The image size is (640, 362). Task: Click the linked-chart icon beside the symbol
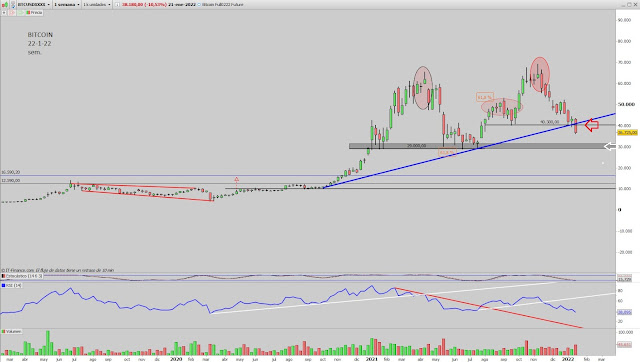point(13,4)
